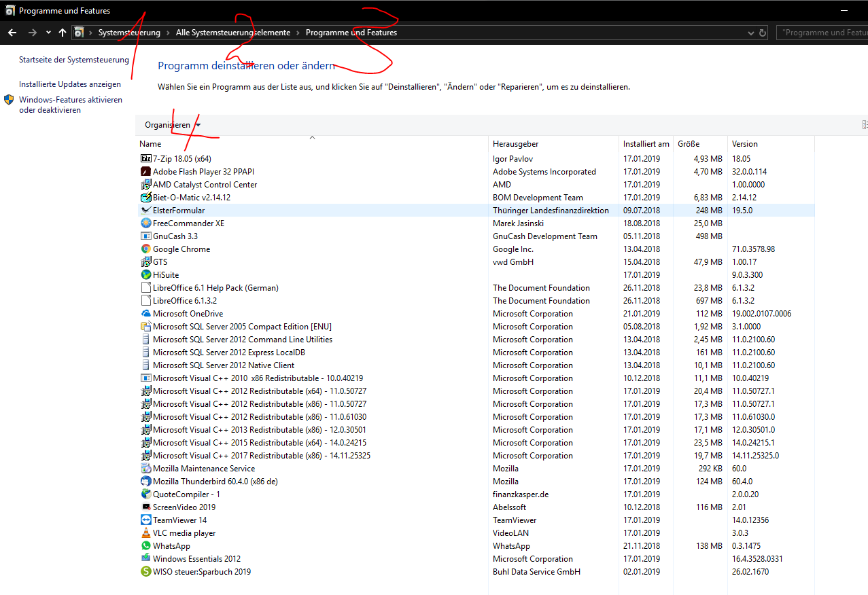Refresh the Programme und Features view

[763, 33]
